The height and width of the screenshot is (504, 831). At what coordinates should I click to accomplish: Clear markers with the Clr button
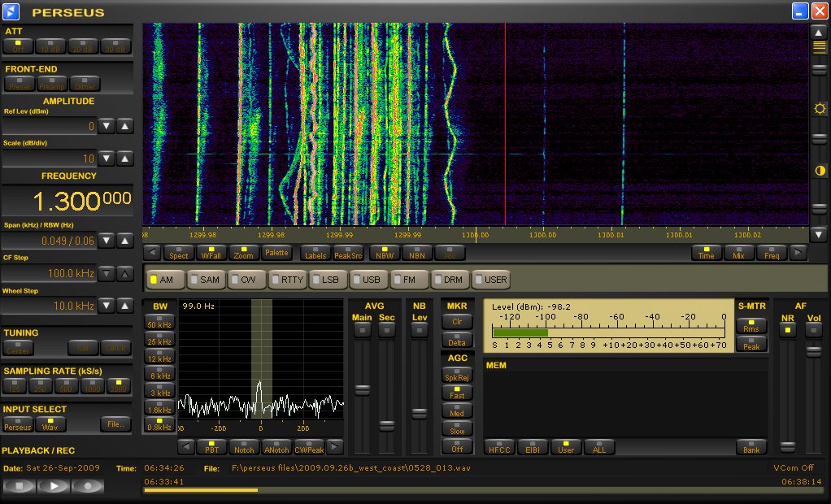coord(457,322)
